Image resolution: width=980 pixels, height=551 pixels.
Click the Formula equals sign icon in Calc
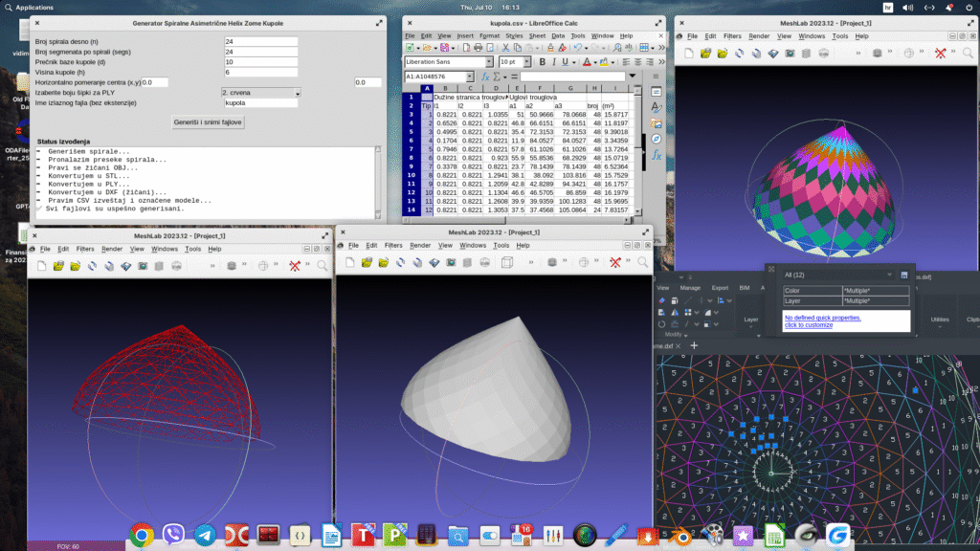[x=514, y=77]
